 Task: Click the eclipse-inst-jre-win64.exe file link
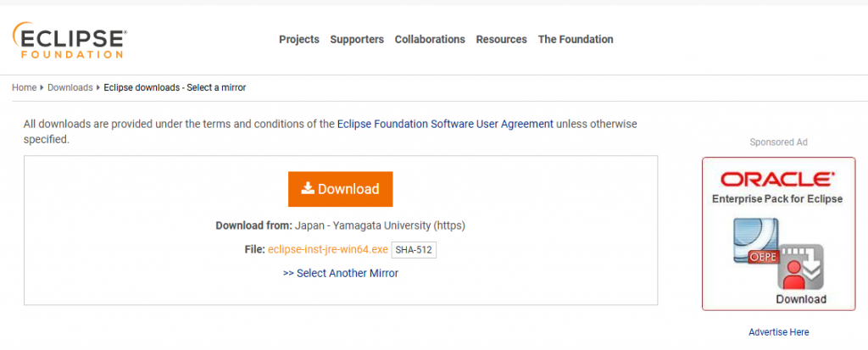tap(328, 249)
